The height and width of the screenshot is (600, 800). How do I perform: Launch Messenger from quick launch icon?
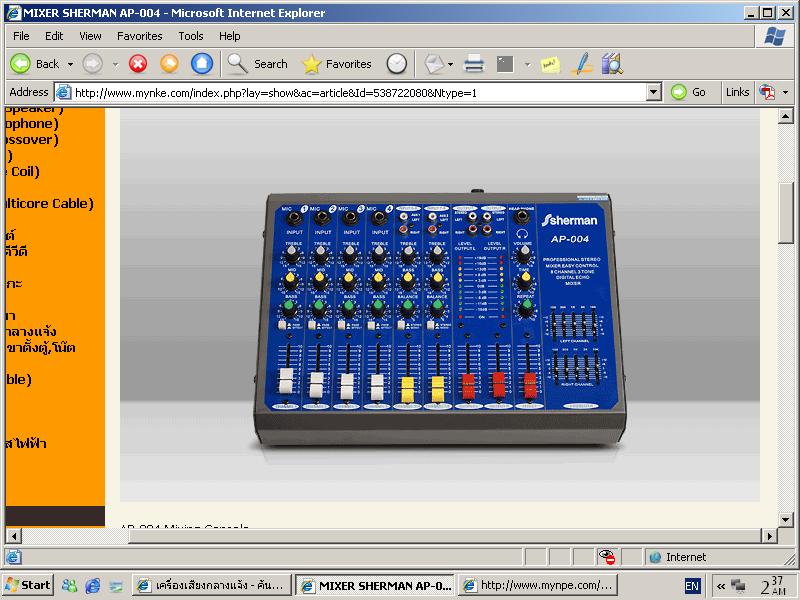[69, 586]
